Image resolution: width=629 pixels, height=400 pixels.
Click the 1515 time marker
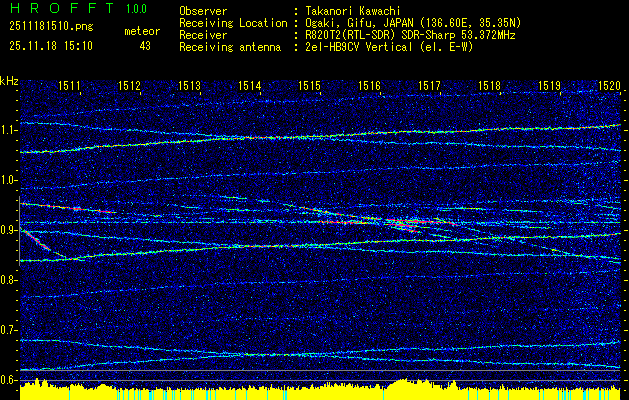(310, 87)
